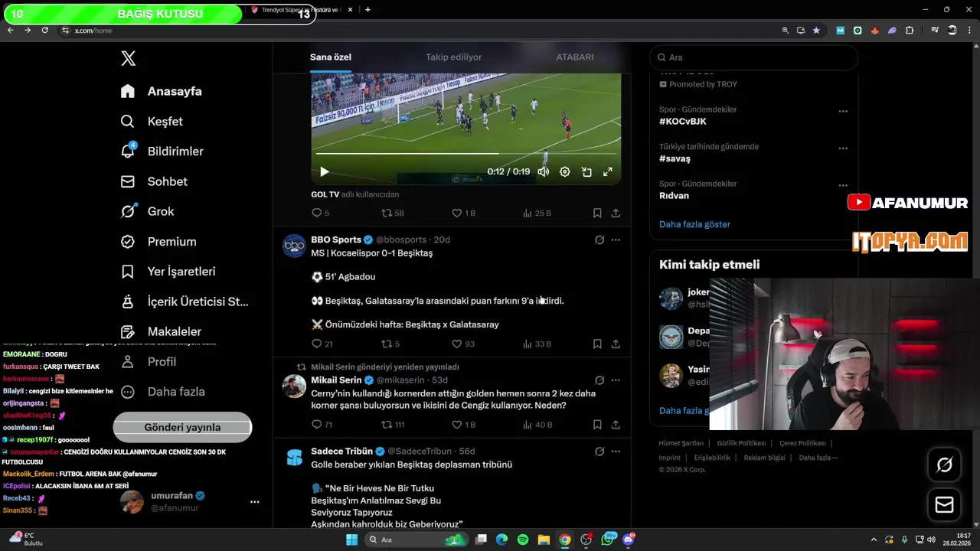Share the BBO Sports post
The image size is (980, 551).
pos(616,344)
